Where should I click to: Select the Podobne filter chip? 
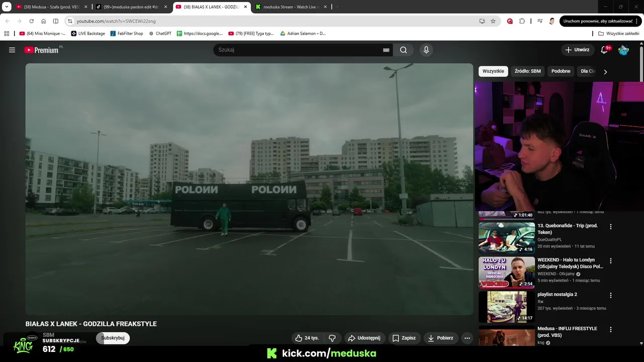click(x=560, y=71)
